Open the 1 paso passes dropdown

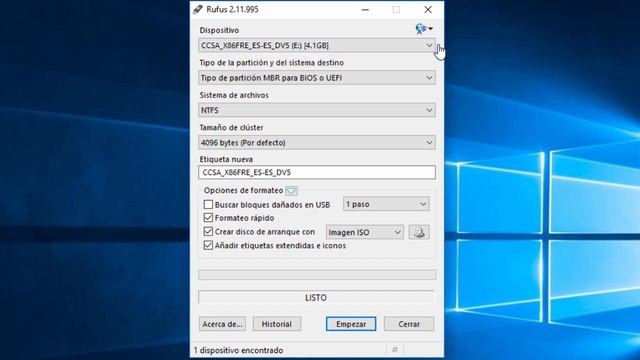tap(386, 204)
